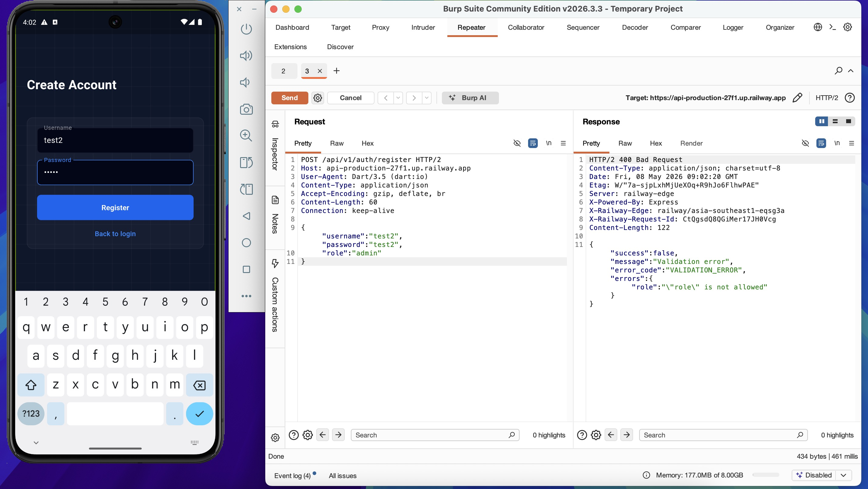868x489 pixels.
Task: Open side panel settings gear at bottom
Action: coord(275,437)
